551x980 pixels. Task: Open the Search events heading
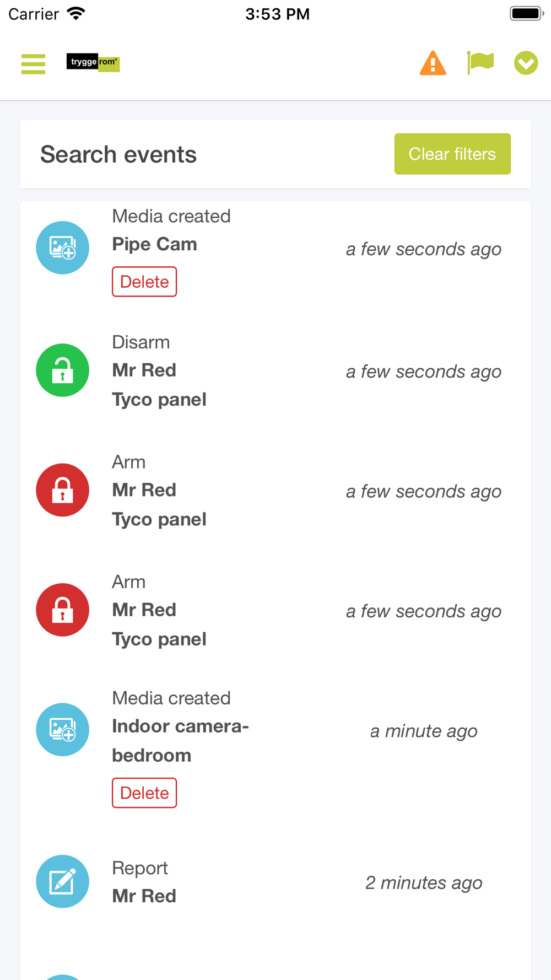[x=118, y=154]
